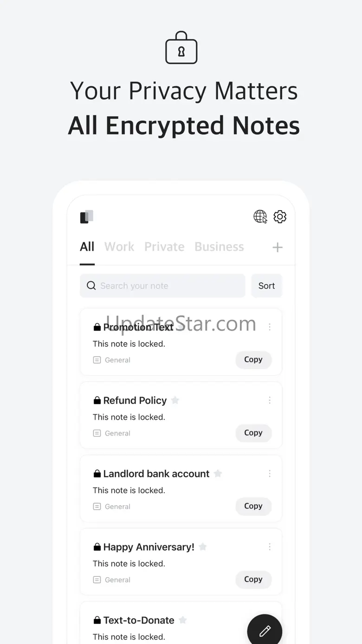Focus the Search your note field
The height and width of the screenshot is (644, 362).
tap(162, 286)
